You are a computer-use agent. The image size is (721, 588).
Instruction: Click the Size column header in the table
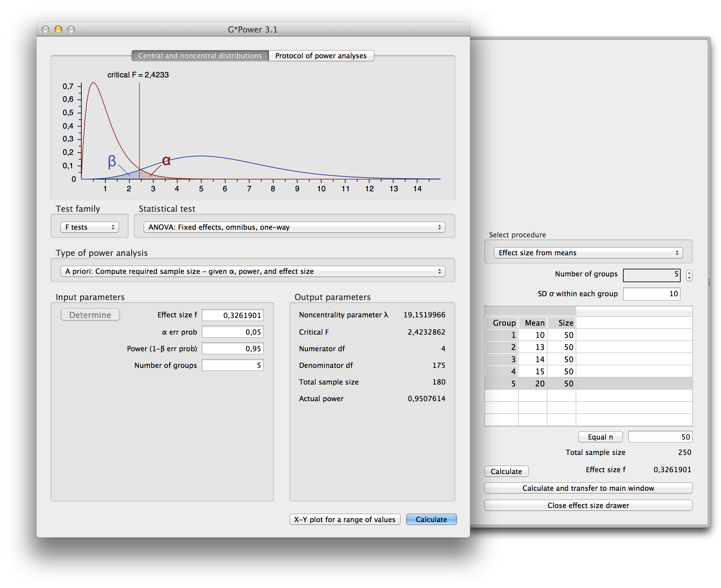561,323
